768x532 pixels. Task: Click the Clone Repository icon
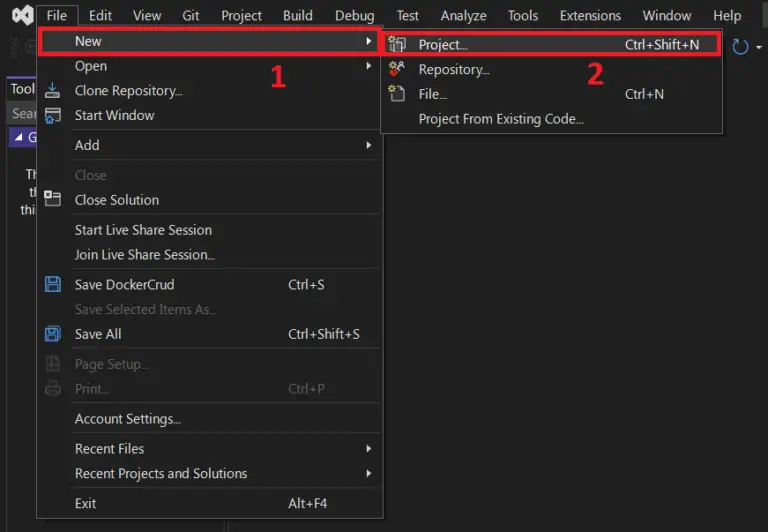click(53, 91)
